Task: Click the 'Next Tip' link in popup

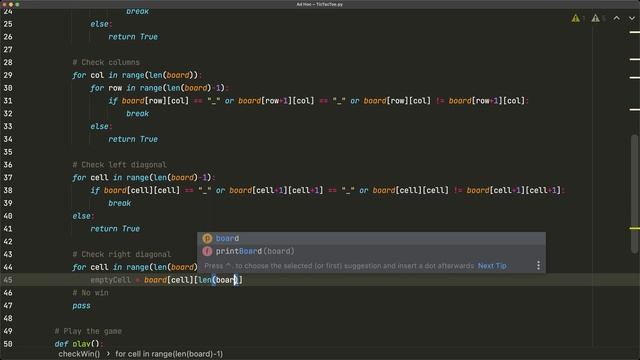Action: 492,266
